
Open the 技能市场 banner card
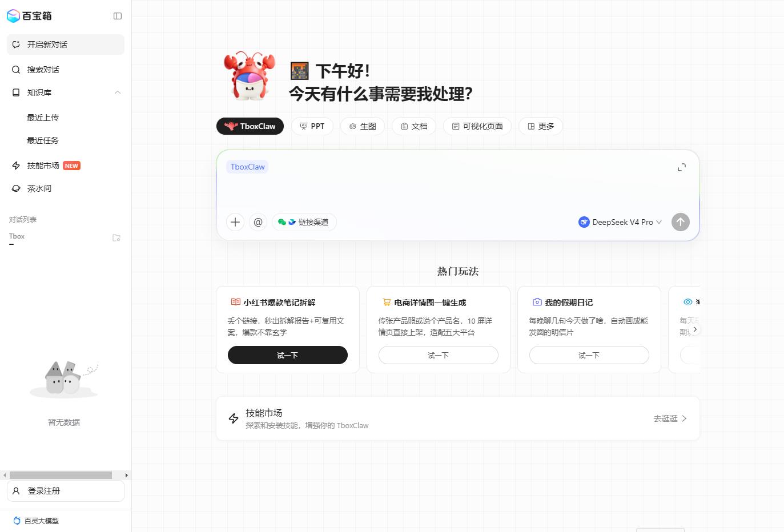point(458,418)
